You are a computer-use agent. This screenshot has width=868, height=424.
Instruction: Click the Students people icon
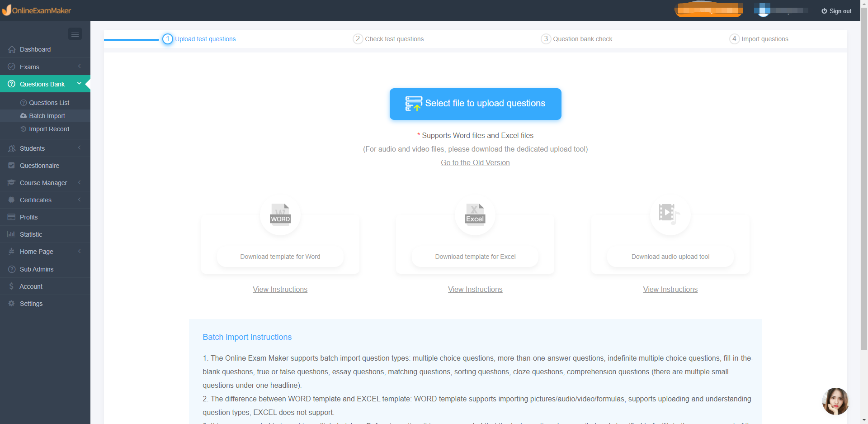coord(12,148)
